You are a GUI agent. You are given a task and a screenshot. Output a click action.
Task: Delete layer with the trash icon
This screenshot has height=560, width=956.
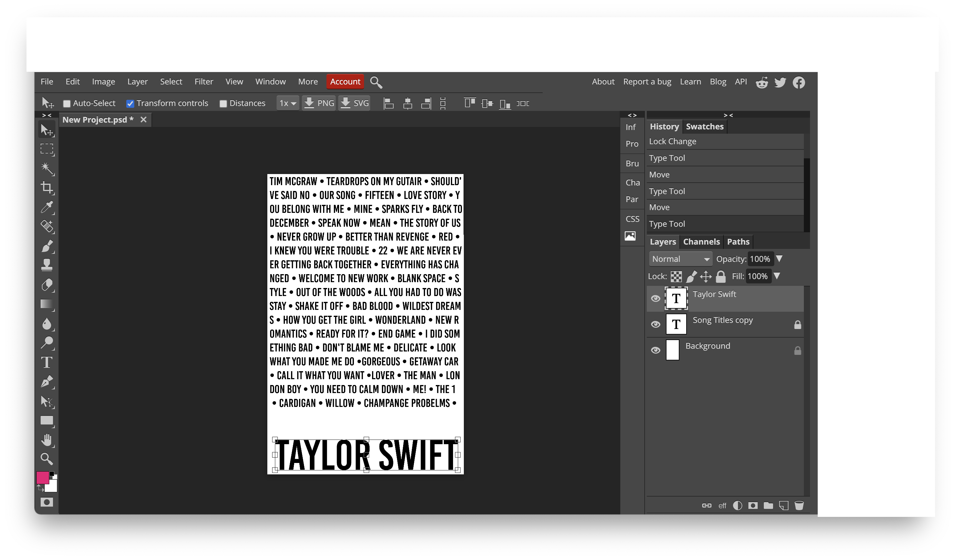coord(799,505)
